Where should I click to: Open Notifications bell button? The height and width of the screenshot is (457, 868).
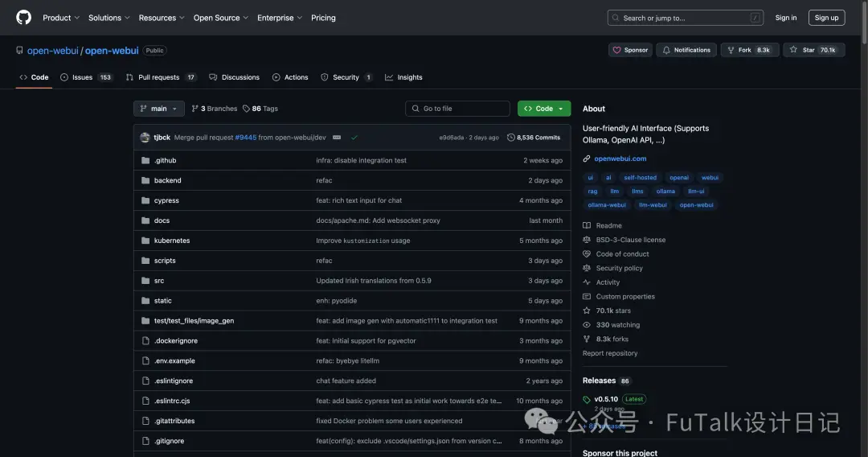686,50
